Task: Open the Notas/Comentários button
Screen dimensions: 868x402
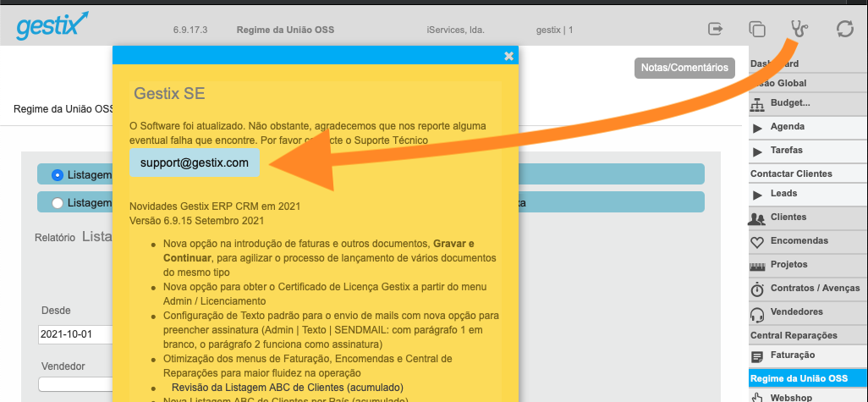Action: click(684, 68)
